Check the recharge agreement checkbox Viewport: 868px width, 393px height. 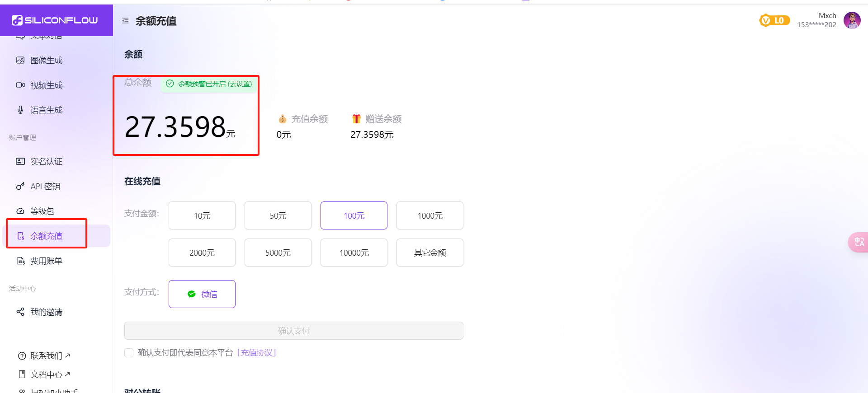point(129,353)
